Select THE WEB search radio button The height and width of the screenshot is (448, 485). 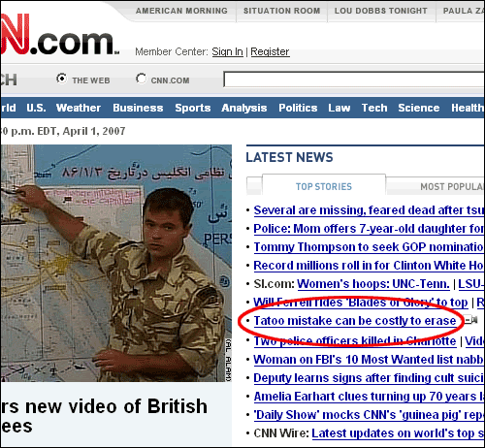pos(61,79)
